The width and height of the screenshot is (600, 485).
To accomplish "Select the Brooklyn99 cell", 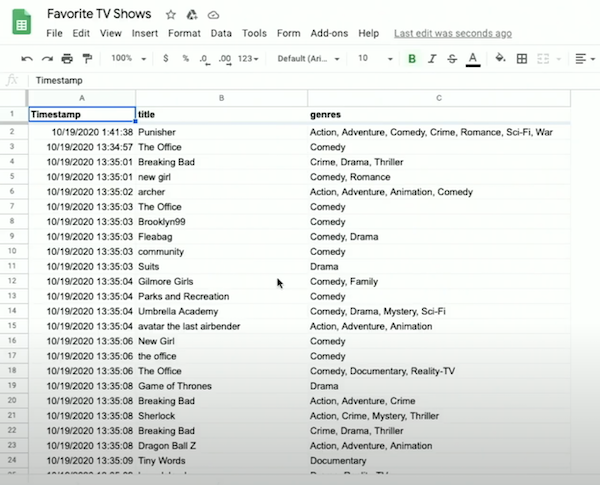I will point(222,222).
